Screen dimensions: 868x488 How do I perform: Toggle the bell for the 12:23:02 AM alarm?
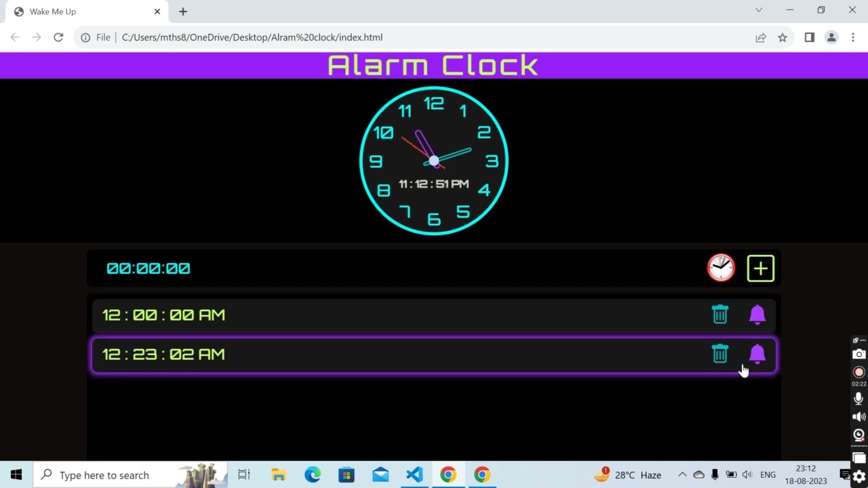click(x=757, y=354)
